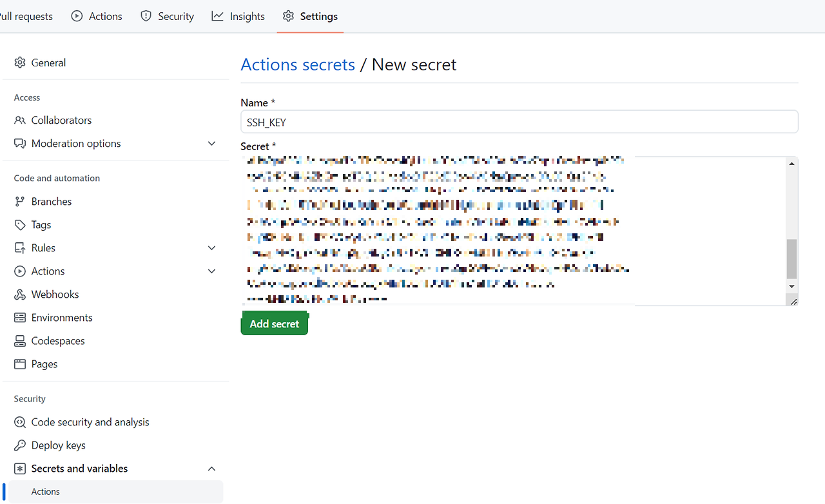Viewport: 825px width, 504px height.
Task: Click the Secret textarea scrollbar thumb
Action: [792, 258]
